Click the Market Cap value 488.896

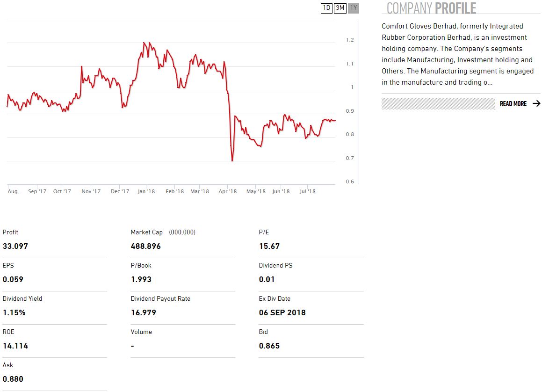tap(145, 246)
